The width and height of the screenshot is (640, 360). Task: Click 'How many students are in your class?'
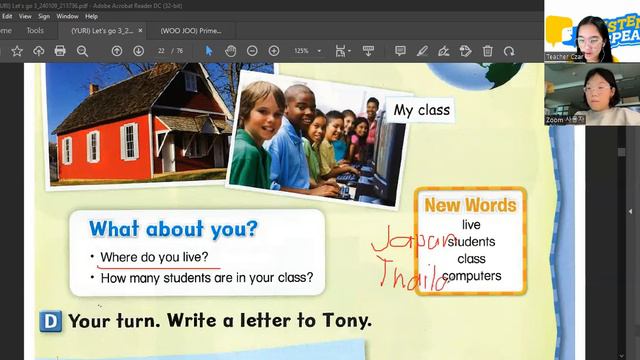(207, 278)
